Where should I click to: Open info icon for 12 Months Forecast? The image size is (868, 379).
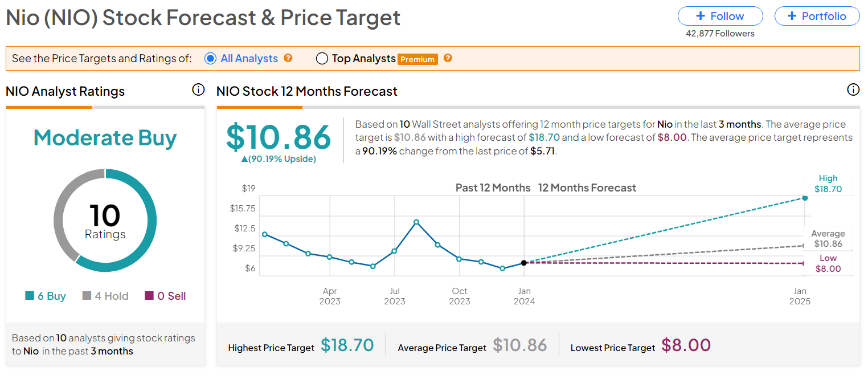click(853, 89)
